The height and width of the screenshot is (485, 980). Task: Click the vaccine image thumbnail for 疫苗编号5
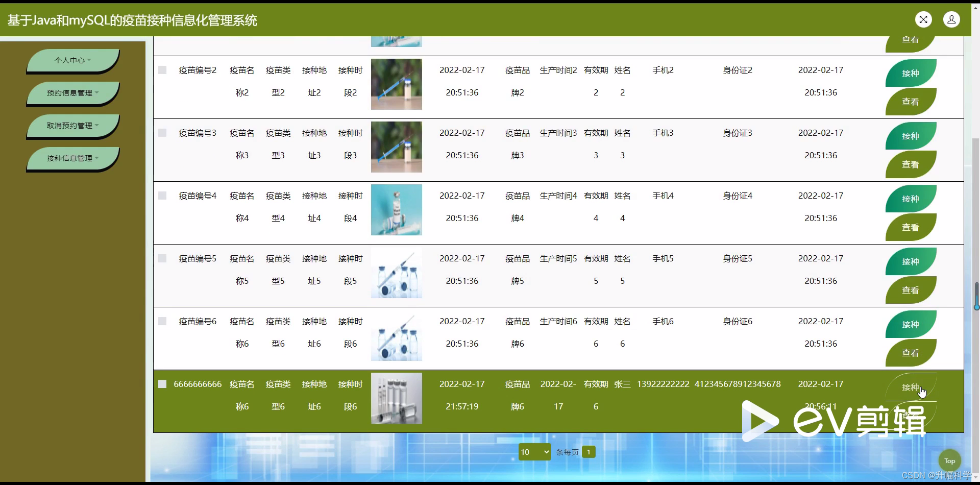(x=396, y=274)
